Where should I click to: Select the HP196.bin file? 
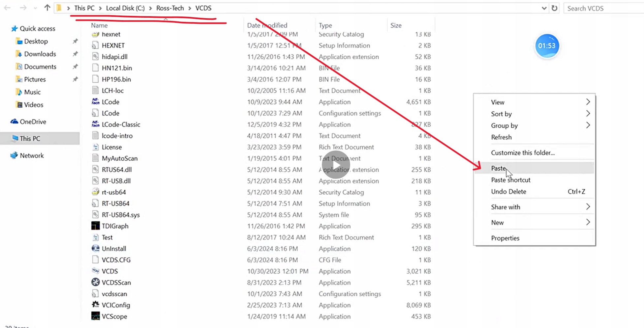116,79
